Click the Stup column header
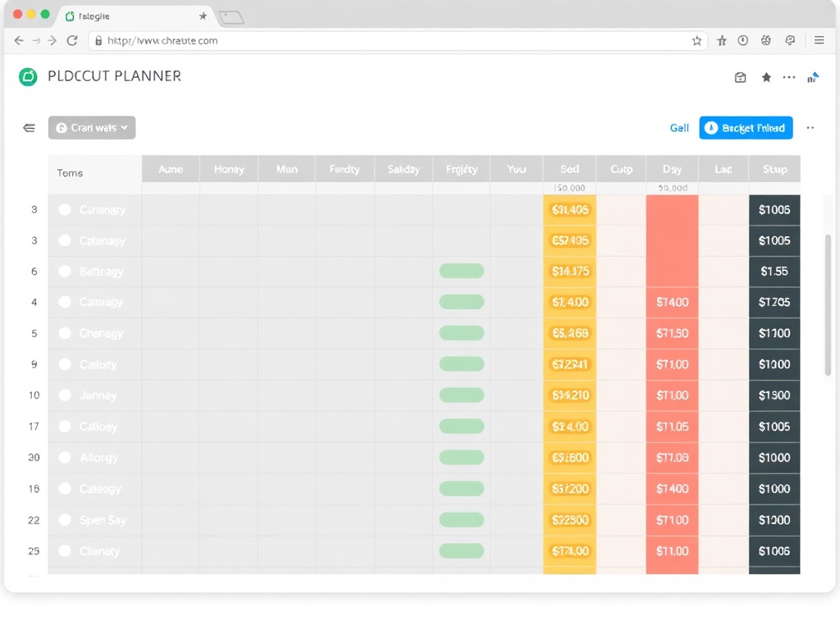The image size is (840, 630). point(774,169)
